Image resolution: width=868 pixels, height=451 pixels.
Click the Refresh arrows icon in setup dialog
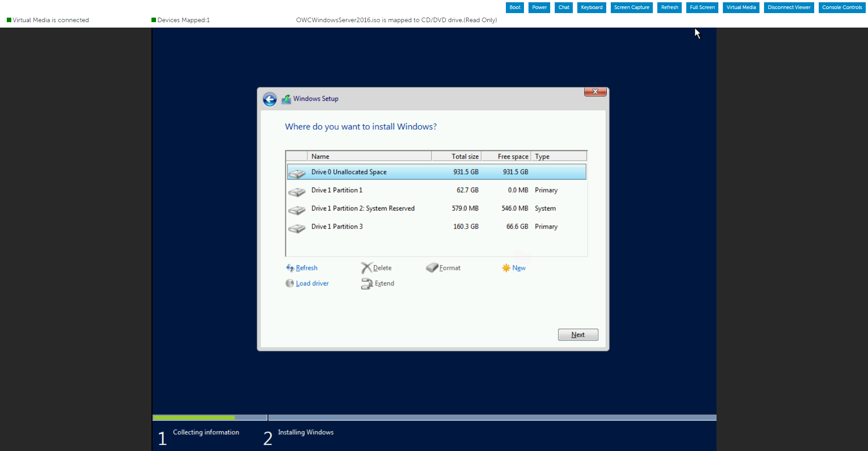(x=290, y=268)
